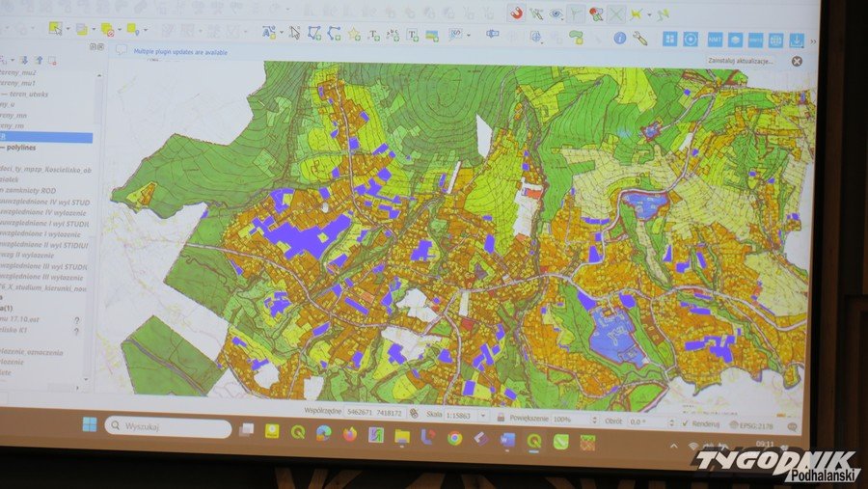This screenshot has width=868, height=489.
Task: Expand the toolbar overflow chevron at right
Action: coord(813,41)
